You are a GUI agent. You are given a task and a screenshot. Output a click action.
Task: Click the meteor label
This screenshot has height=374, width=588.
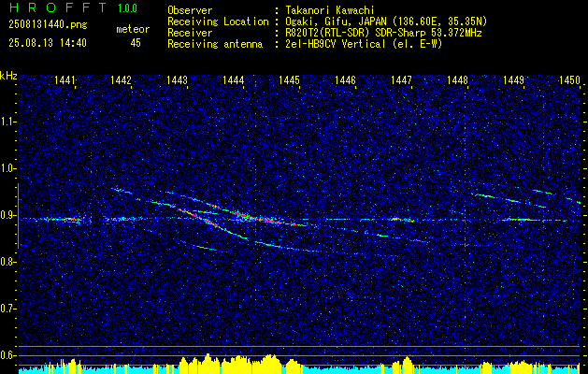[x=133, y=29]
